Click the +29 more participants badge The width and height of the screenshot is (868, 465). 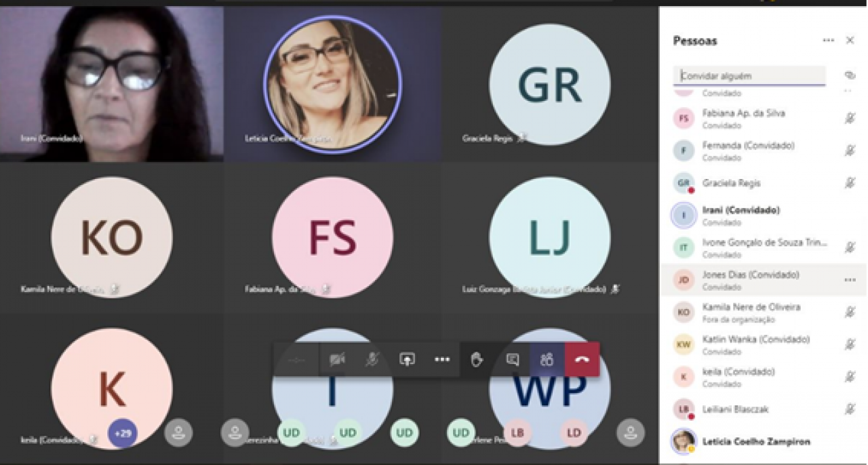(x=123, y=433)
